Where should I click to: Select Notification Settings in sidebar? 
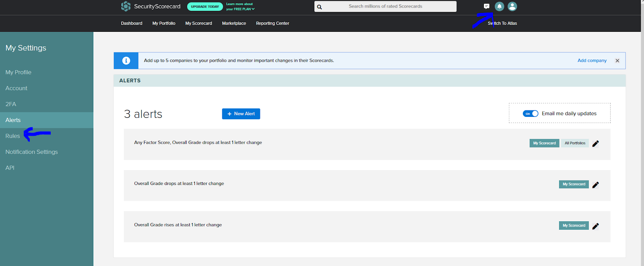pos(31,152)
